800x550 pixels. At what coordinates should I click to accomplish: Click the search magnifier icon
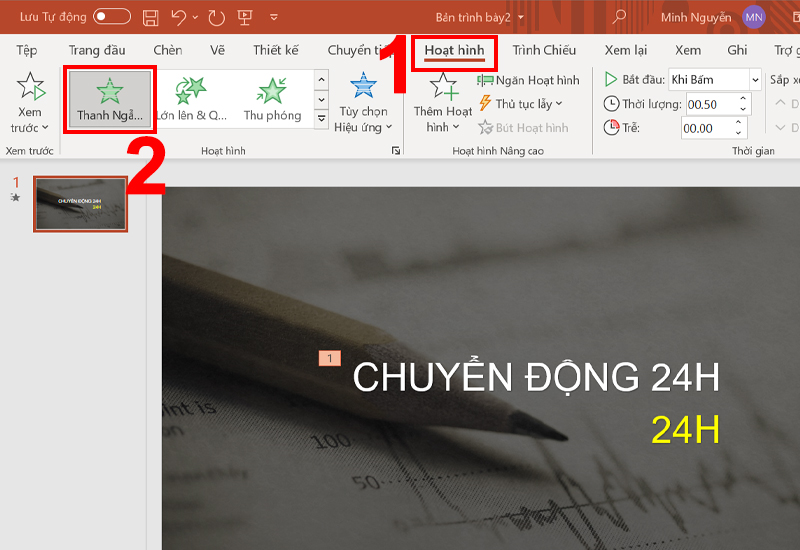[x=618, y=17]
